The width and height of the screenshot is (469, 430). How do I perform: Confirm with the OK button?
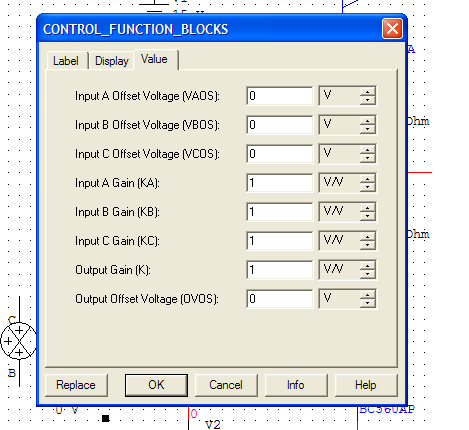point(156,385)
